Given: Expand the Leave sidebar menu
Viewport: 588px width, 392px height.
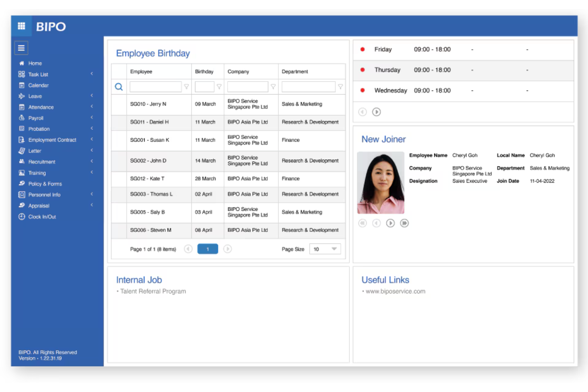Looking at the screenshot, I should point(91,96).
